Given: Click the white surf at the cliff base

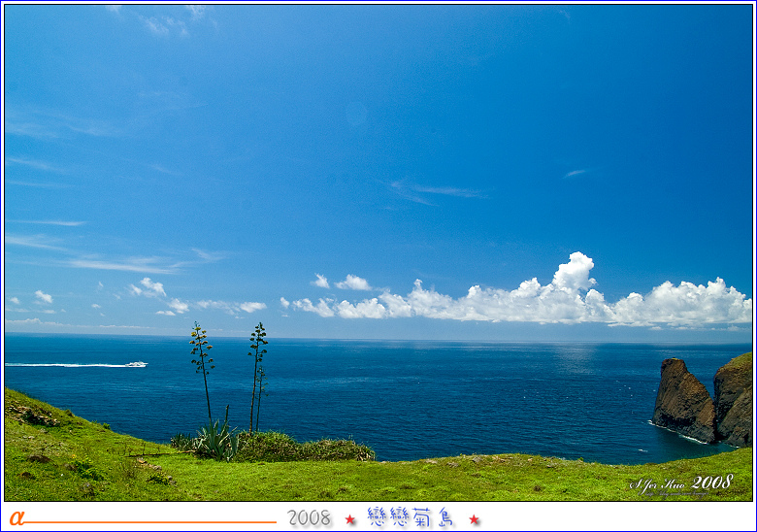Looking at the screenshot, I should point(677,433).
